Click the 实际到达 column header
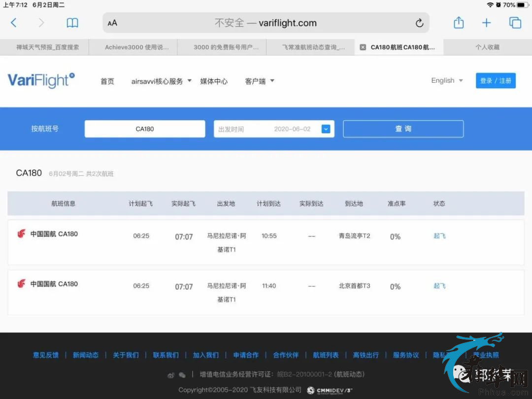 pyautogui.click(x=311, y=203)
